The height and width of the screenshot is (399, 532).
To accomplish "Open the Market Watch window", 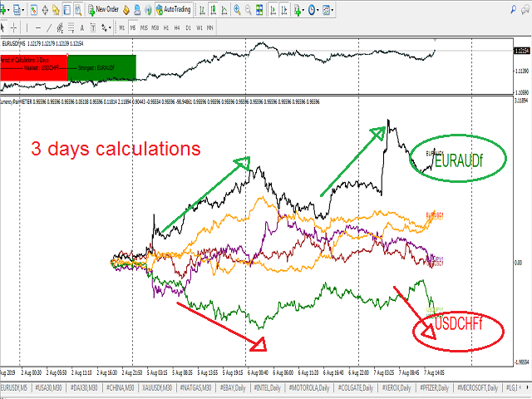I will (33, 10).
